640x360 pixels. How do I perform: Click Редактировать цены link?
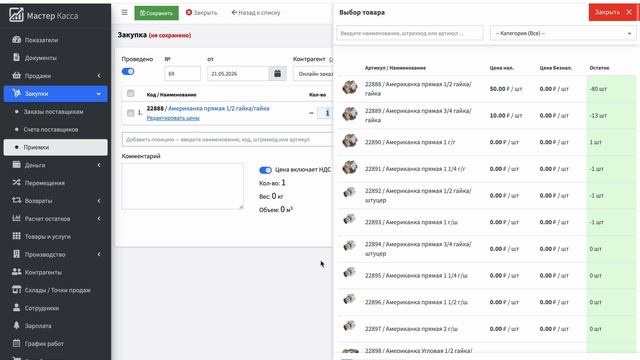[x=173, y=118]
